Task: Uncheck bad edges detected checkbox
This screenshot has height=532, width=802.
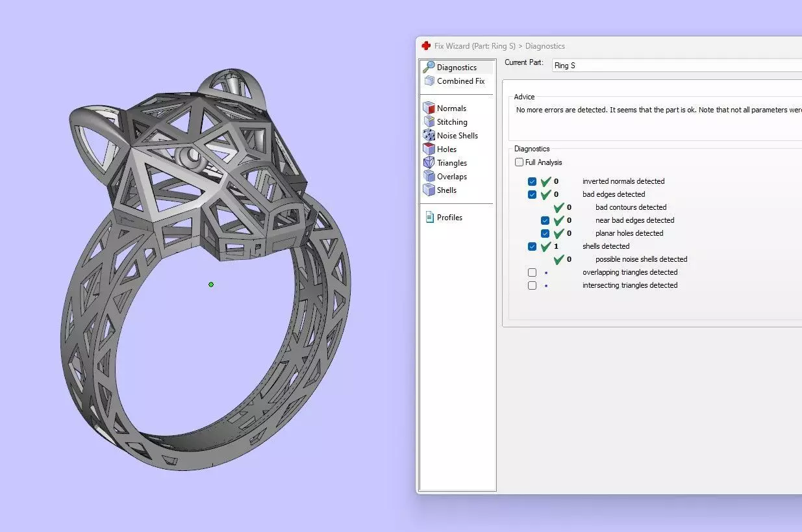Action: 532,195
